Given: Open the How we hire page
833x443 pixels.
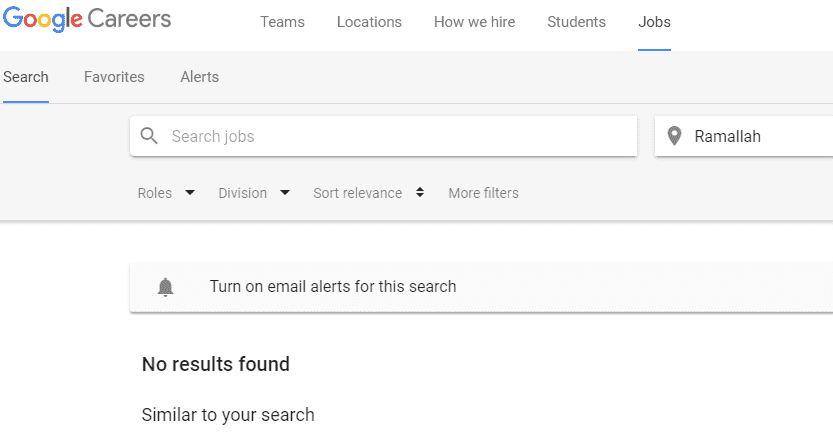Looking at the screenshot, I should pos(474,22).
